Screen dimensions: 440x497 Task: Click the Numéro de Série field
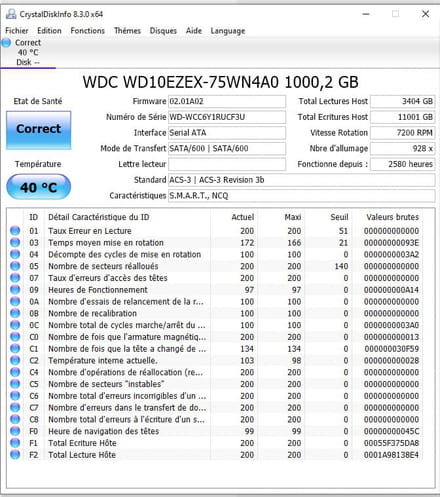[x=227, y=117]
